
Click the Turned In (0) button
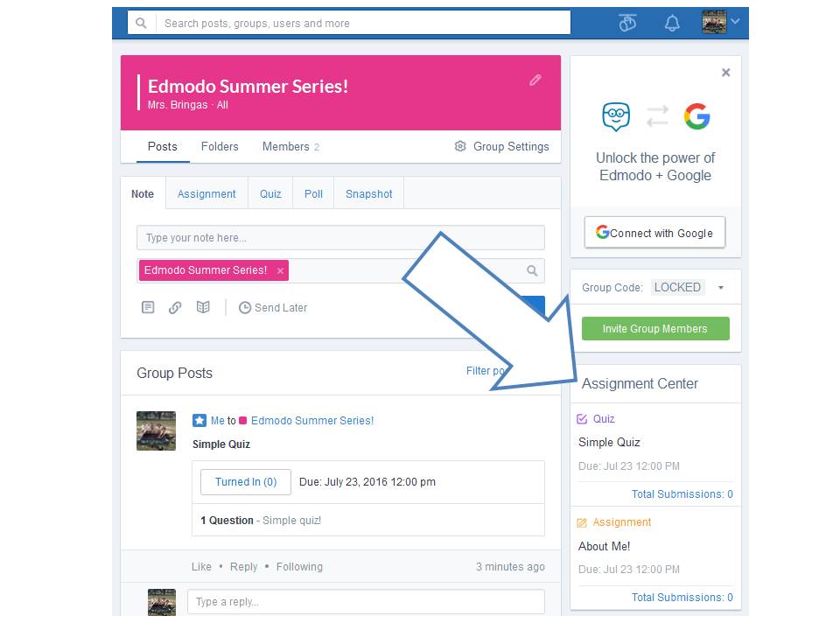[246, 481]
